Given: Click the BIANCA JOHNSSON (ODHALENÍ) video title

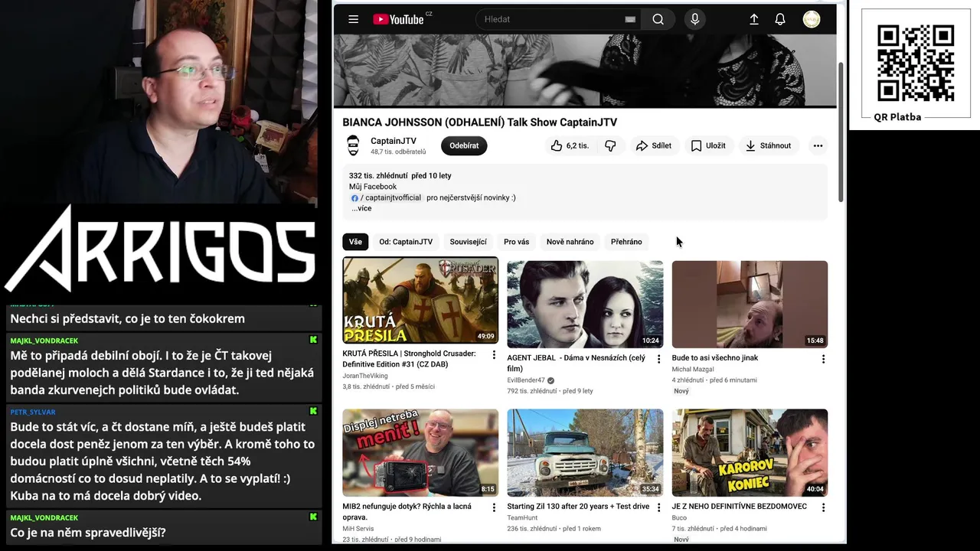Looking at the screenshot, I should (x=479, y=122).
